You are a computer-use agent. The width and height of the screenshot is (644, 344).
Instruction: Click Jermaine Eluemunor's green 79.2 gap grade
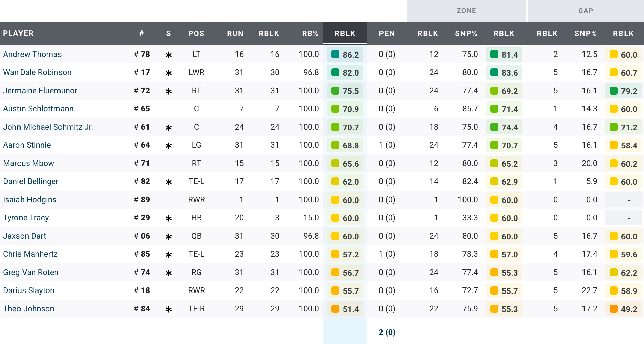[623, 91]
